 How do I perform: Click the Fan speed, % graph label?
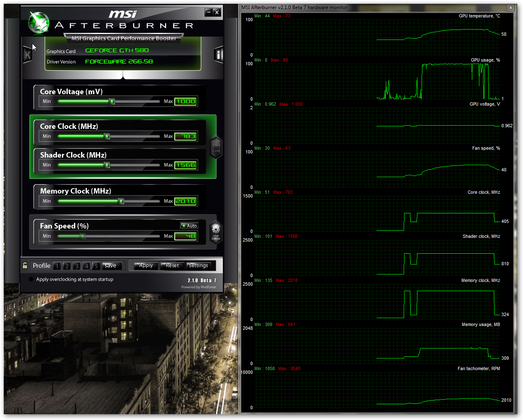pos(486,148)
